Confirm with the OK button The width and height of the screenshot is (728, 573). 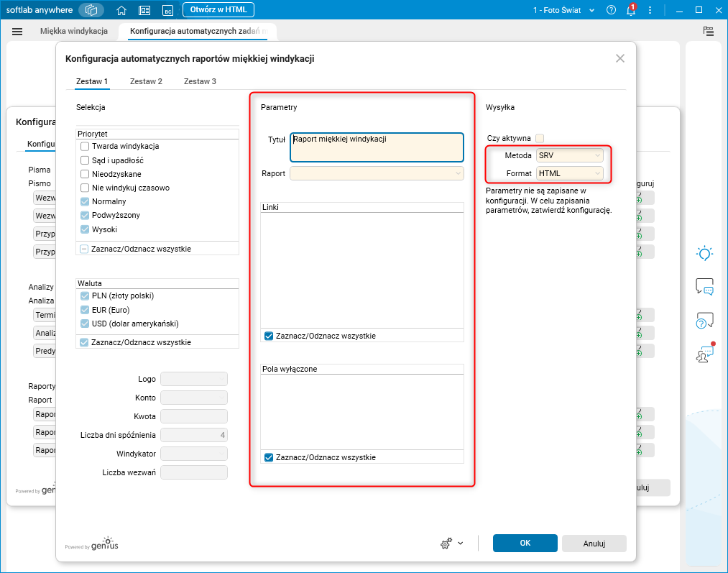525,544
